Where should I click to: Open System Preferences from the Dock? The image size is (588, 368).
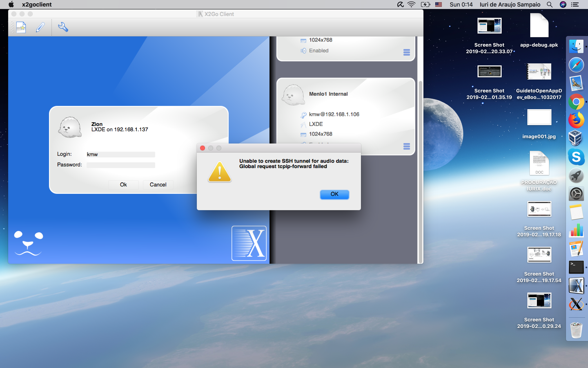pyautogui.click(x=576, y=194)
